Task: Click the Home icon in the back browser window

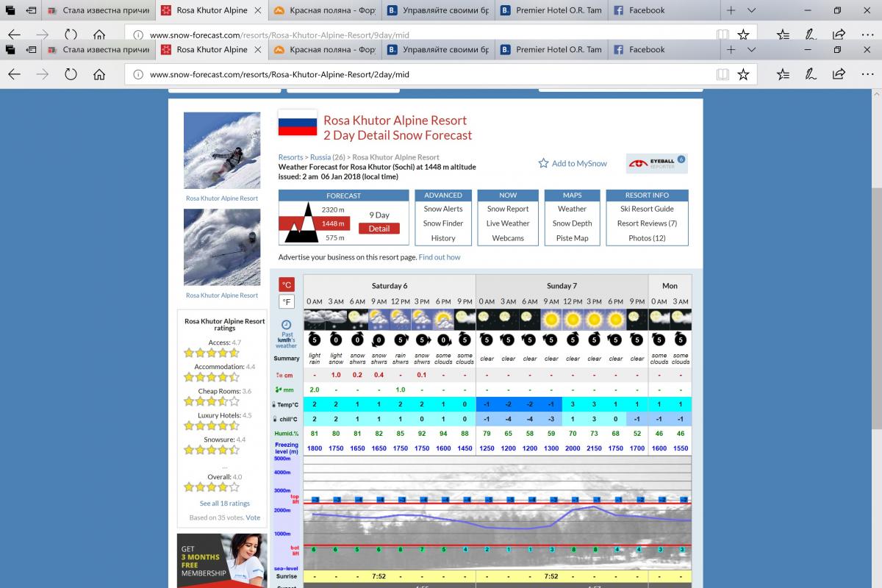Action: point(99,35)
